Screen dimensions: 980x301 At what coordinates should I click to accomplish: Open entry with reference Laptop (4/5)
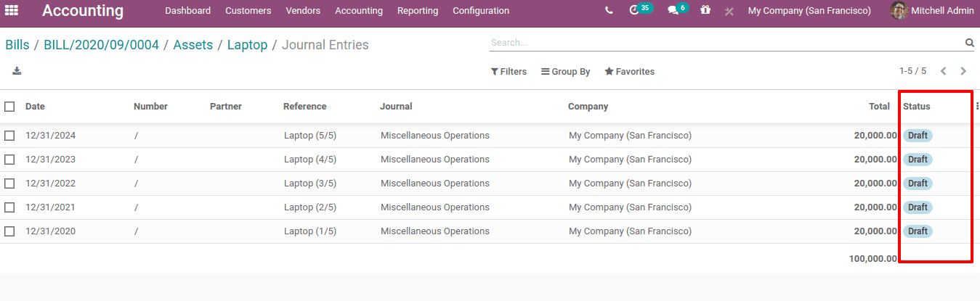click(310, 160)
